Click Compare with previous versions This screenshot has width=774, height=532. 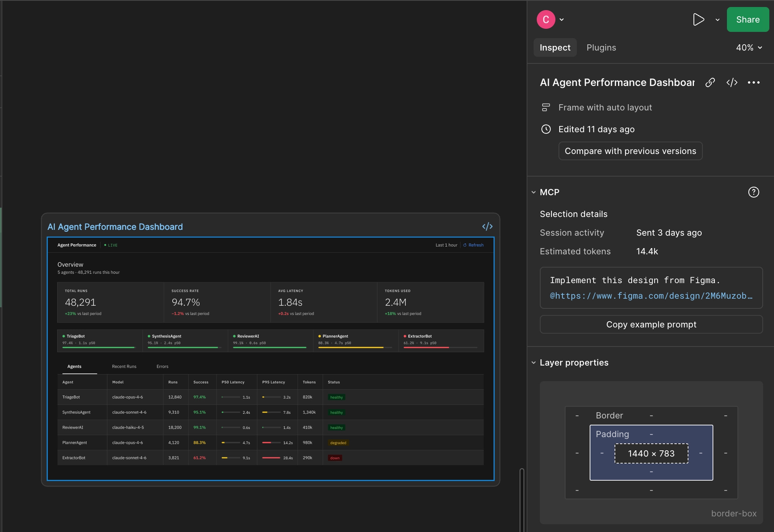tap(630, 151)
